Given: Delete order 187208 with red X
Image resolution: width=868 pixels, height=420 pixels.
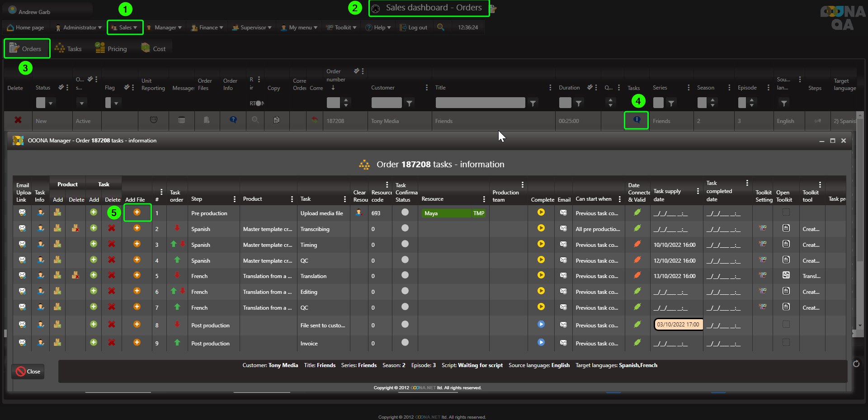Looking at the screenshot, I should 18,120.
